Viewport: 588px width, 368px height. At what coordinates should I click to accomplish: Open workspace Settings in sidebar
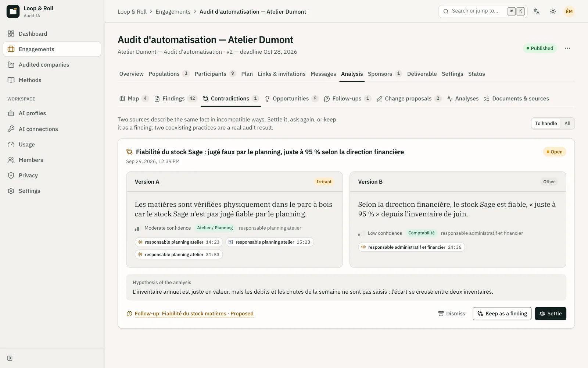(52, 191)
